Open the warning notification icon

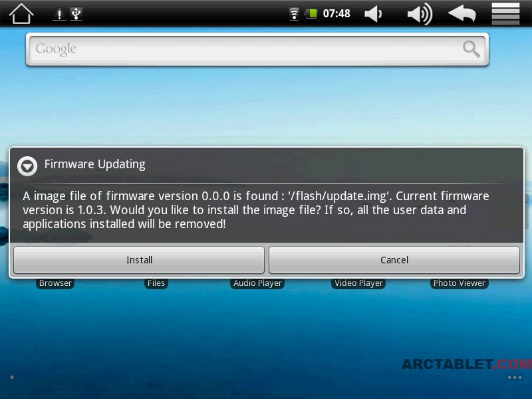tap(59, 14)
